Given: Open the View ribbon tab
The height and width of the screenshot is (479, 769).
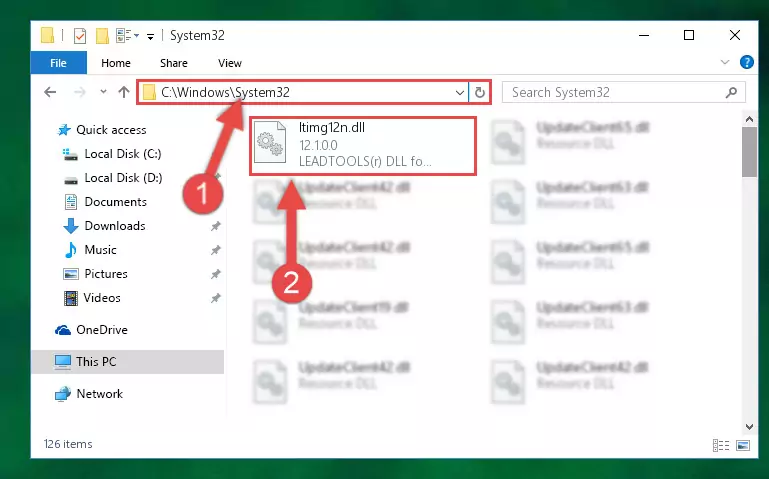Looking at the screenshot, I should pyautogui.click(x=230, y=63).
